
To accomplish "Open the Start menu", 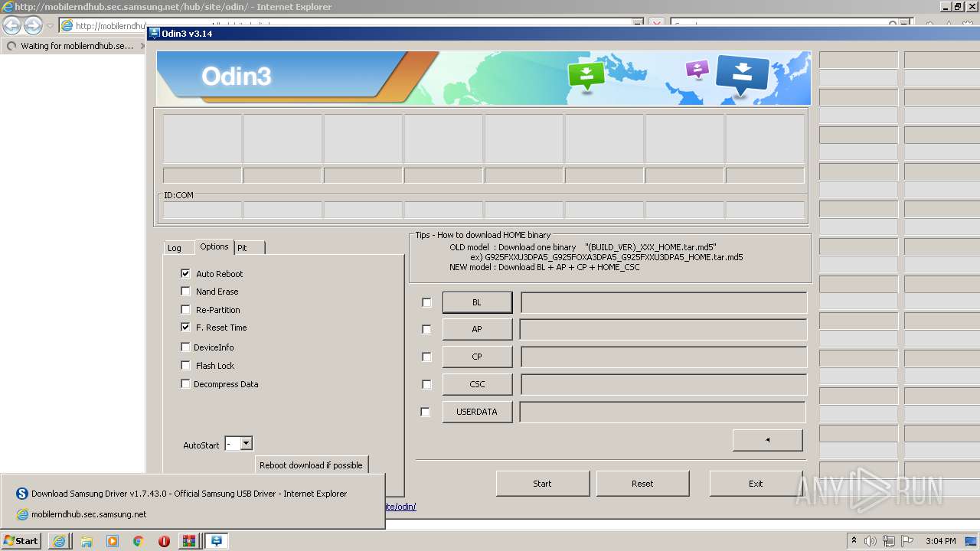I will coord(21,541).
